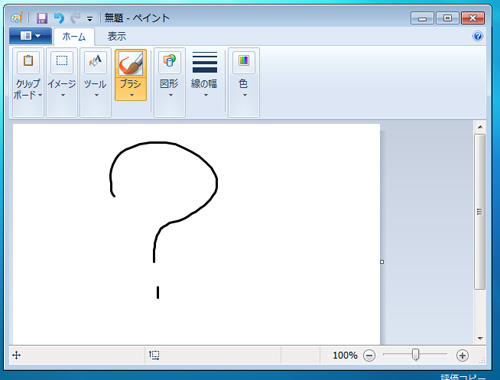Image resolution: width=500 pixels, height=380 pixels.
Task: Switch to the ホーム tab
Action: pos(74,37)
